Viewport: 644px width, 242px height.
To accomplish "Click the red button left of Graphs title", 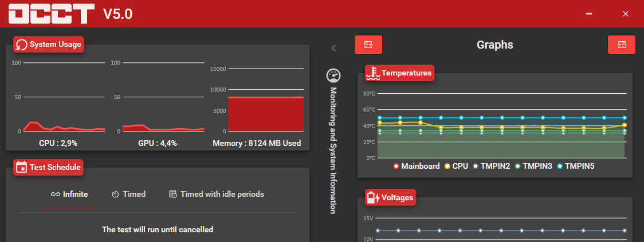I will [368, 45].
